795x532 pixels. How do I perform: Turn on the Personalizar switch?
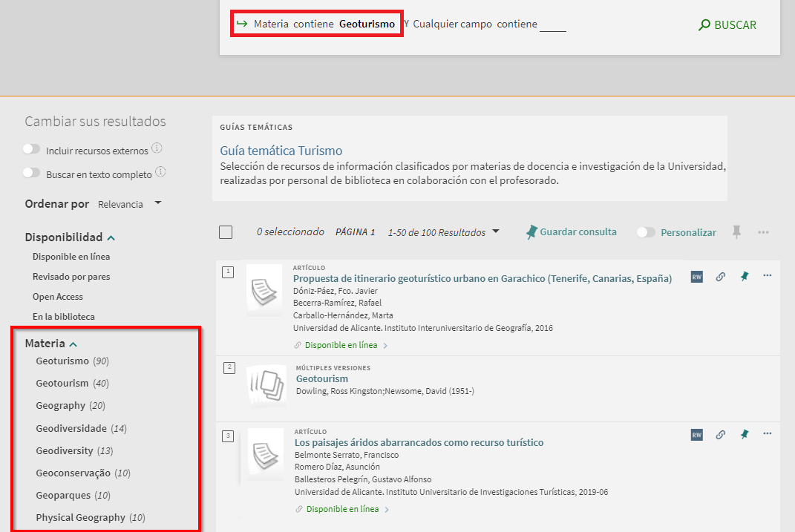coord(646,232)
